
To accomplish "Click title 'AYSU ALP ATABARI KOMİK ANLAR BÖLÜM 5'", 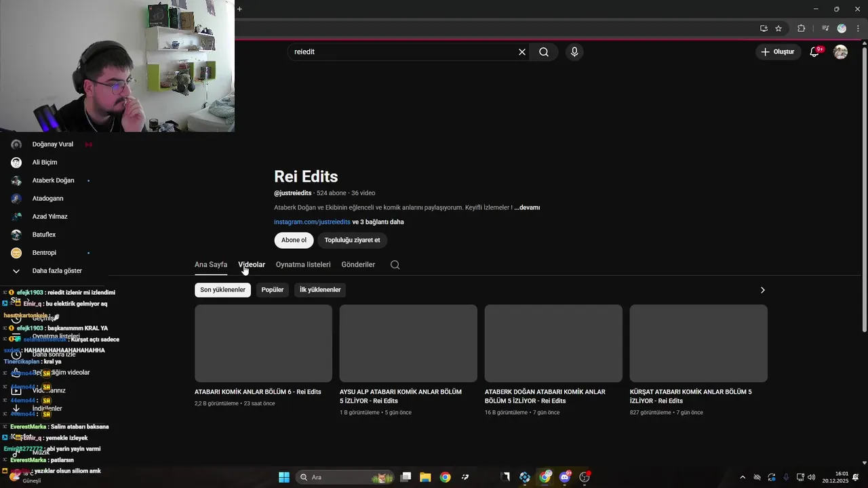I will point(401,396).
